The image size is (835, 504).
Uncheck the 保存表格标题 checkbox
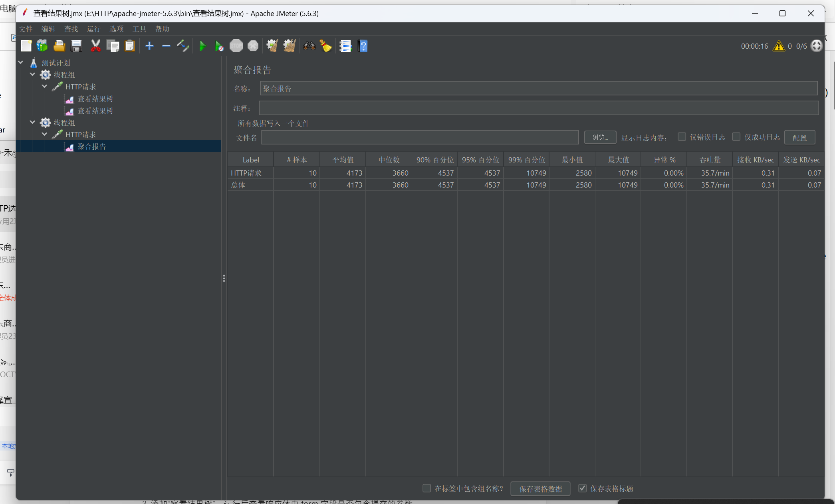pyautogui.click(x=583, y=488)
